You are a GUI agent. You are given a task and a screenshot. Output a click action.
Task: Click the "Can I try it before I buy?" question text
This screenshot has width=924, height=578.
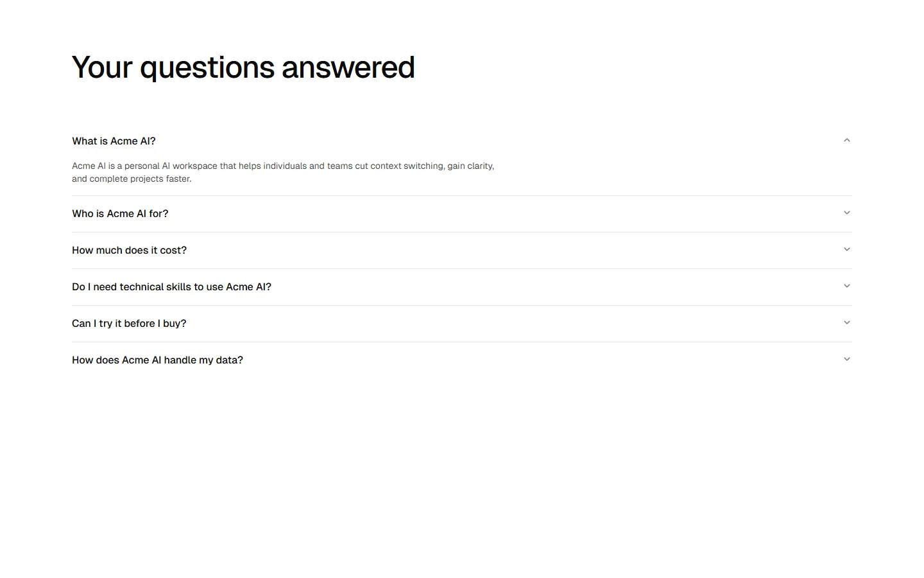click(x=128, y=324)
